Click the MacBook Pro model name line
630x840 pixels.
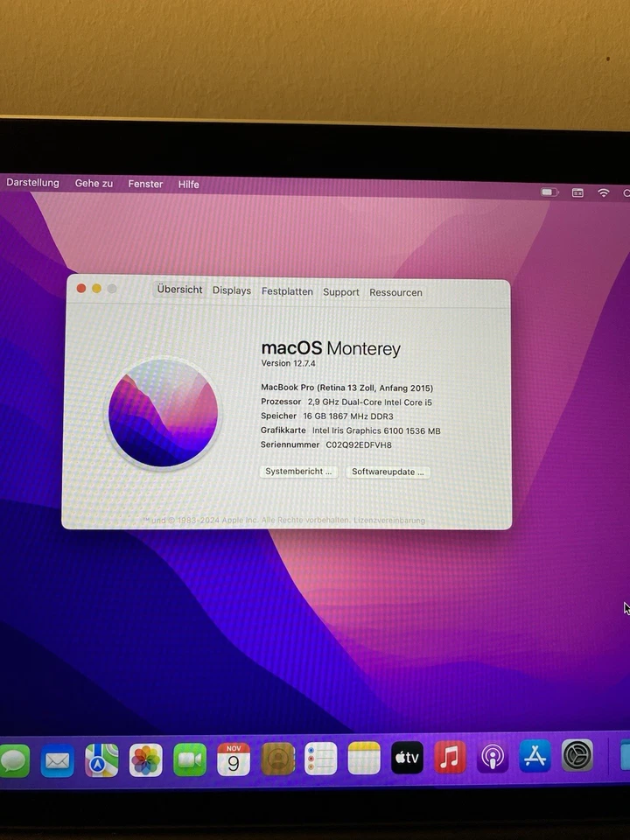(346, 388)
